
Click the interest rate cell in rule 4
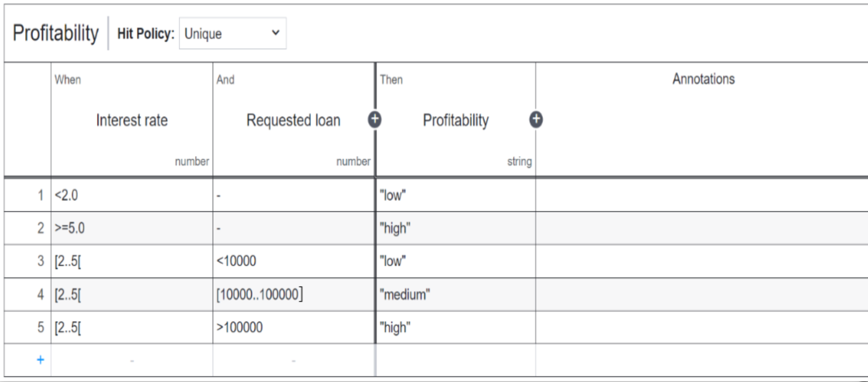click(x=132, y=295)
